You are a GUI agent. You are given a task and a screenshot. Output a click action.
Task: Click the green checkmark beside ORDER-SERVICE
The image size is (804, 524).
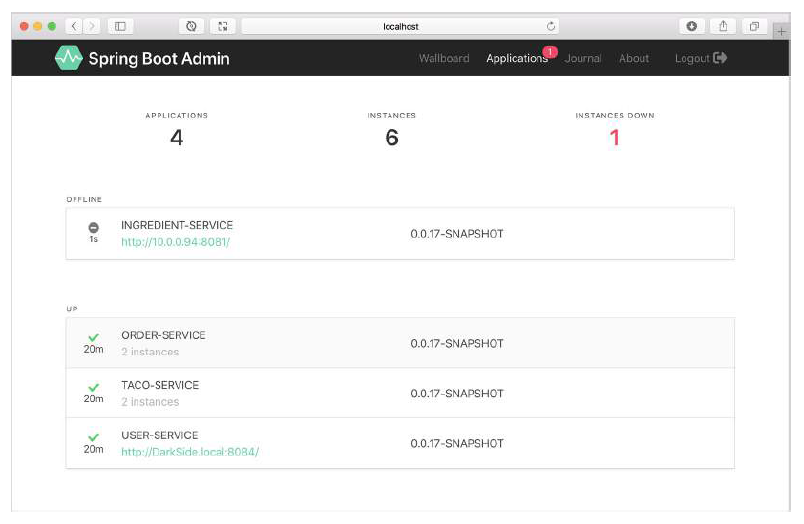93,337
